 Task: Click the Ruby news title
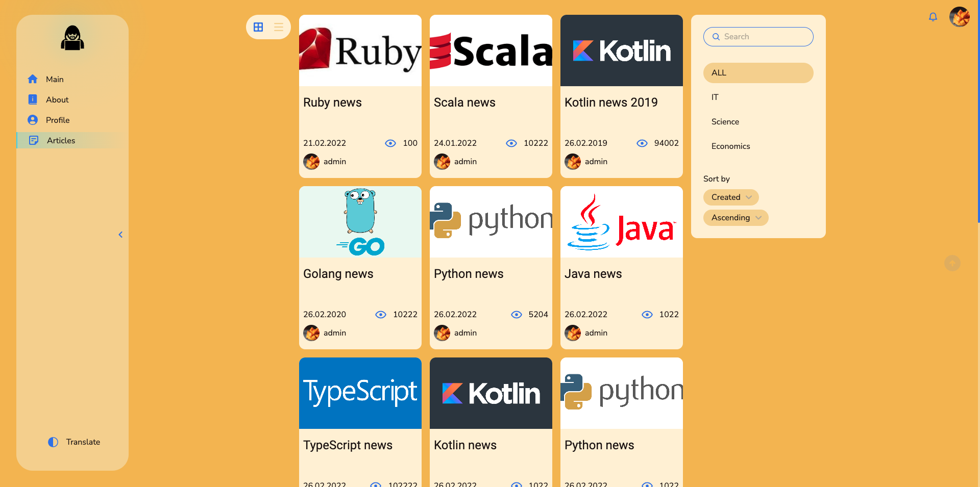(332, 102)
